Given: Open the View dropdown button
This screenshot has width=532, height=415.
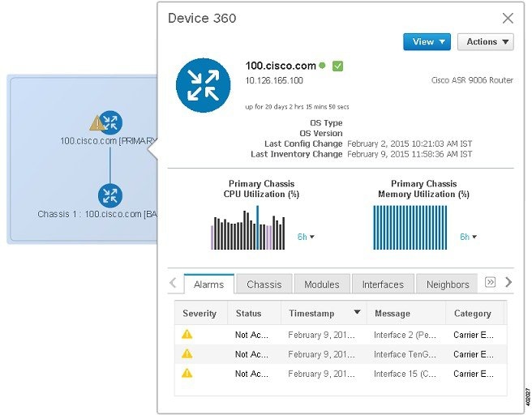Looking at the screenshot, I should coord(427,41).
